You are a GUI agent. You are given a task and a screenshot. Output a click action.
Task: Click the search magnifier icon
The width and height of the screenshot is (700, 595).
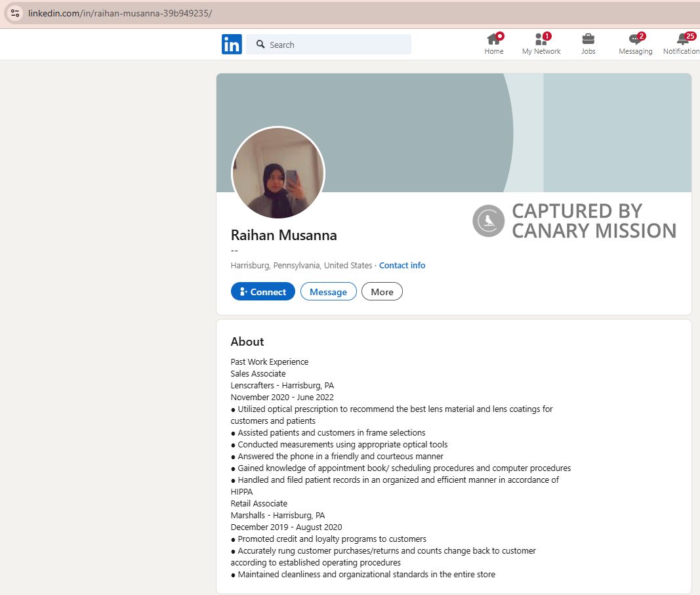click(x=260, y=44)
